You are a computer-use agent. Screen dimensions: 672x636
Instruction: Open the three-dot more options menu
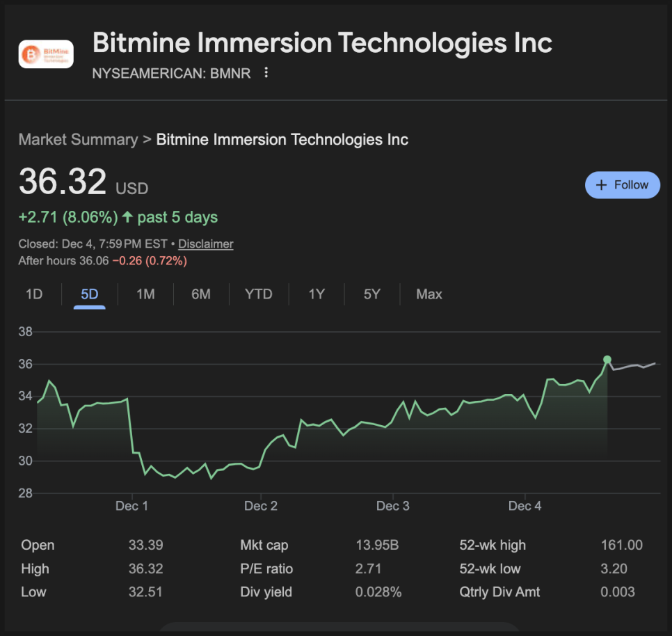coord(266,73)
